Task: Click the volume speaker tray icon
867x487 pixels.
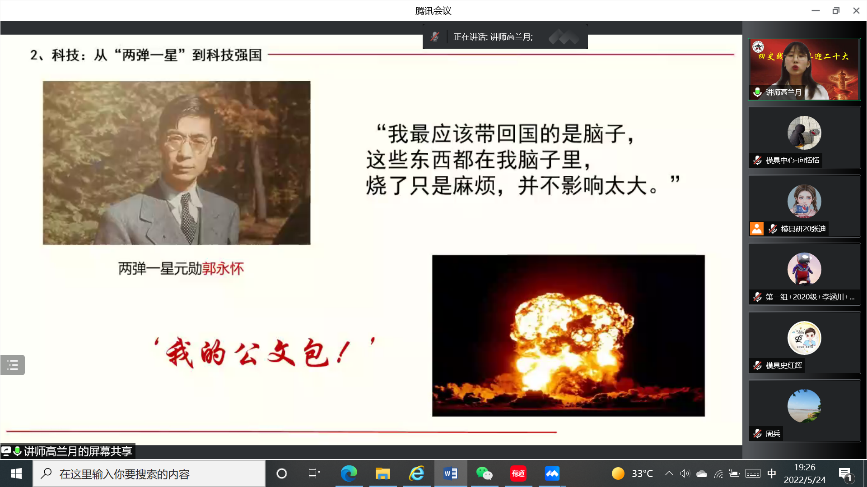Action: tap(685, 474)
